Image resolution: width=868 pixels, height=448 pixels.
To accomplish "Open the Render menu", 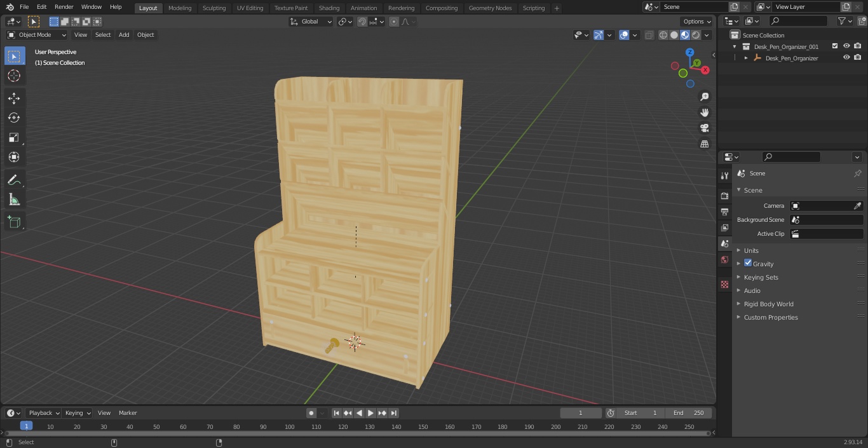I will pyautogui.click(x=64, y=7).
